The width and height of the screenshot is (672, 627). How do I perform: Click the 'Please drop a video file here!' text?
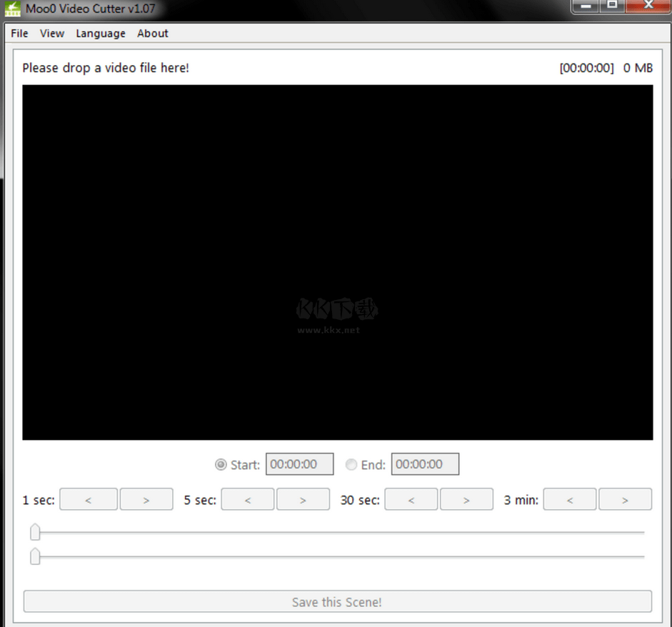[106, 68]
